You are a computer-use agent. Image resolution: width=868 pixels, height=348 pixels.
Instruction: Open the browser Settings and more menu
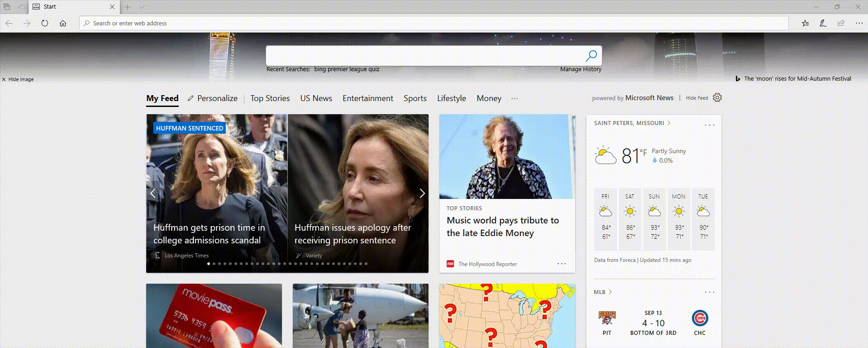pos(859,23)
